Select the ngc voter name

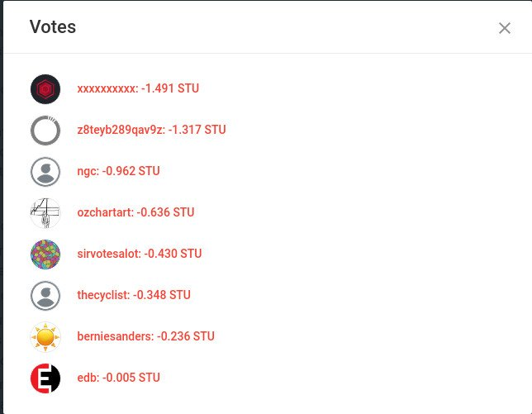[88, 171]
